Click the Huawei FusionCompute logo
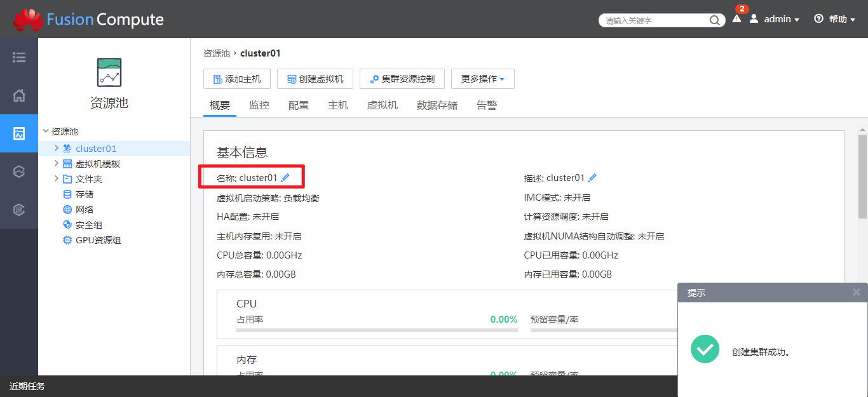 click(x=88, y=19)
